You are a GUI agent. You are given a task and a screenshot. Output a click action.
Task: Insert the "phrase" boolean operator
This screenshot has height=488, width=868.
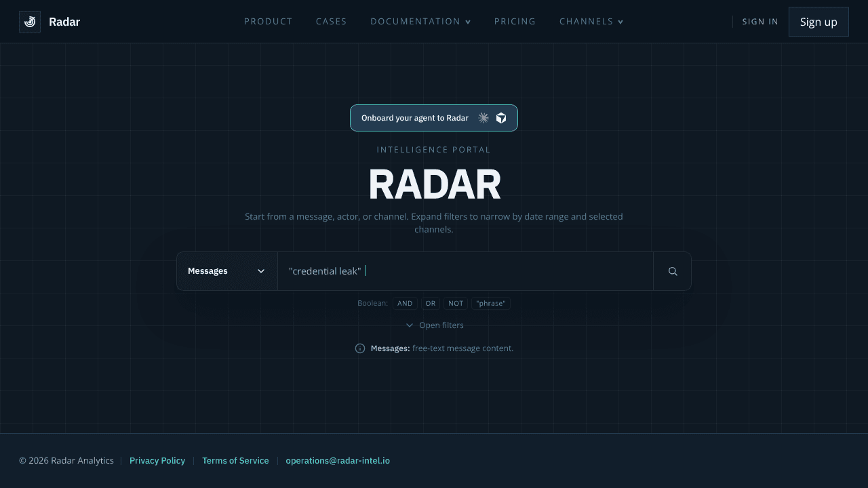coord(491,304)
